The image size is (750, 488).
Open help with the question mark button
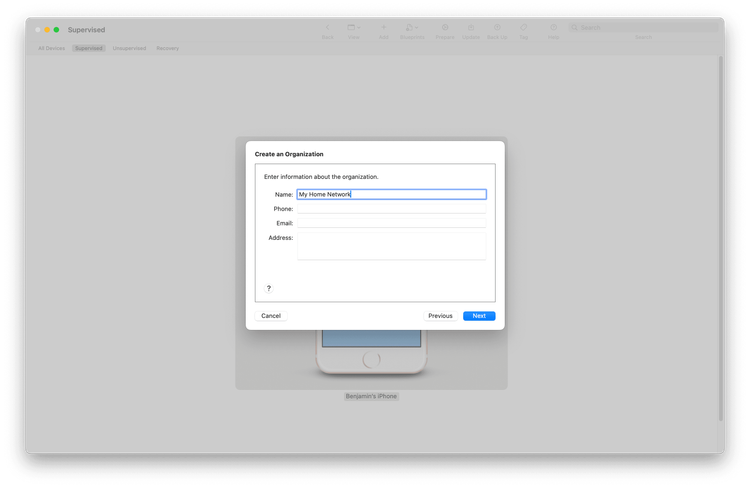pos(268,289)
